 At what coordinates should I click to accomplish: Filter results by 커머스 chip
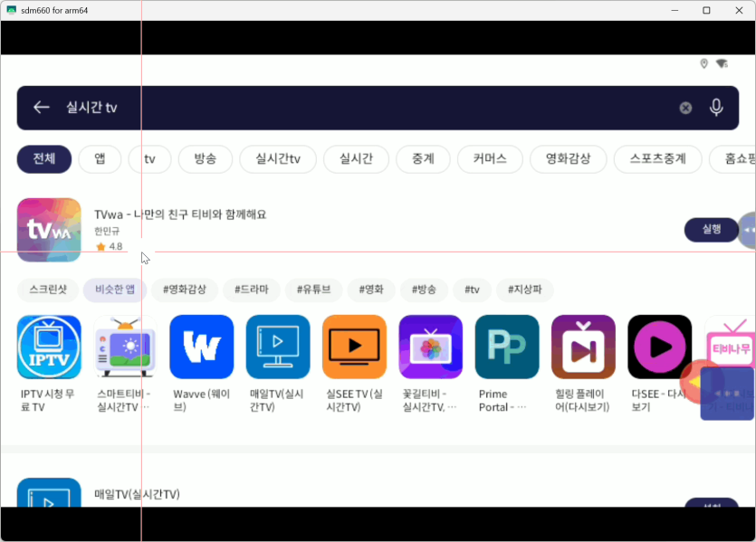490,159
